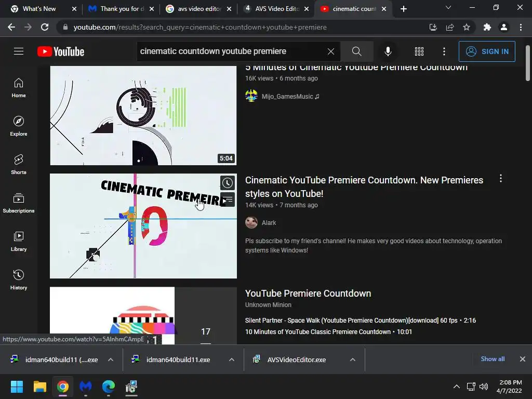Open action menu for Cinematic YouTube Premiere Countdown

(x=500, y=179)
